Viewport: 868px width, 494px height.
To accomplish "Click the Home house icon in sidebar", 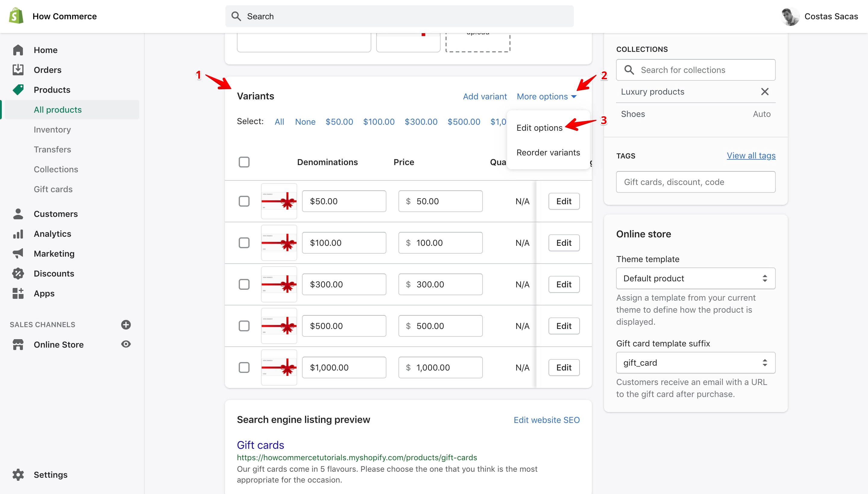I will pos(18,50).
